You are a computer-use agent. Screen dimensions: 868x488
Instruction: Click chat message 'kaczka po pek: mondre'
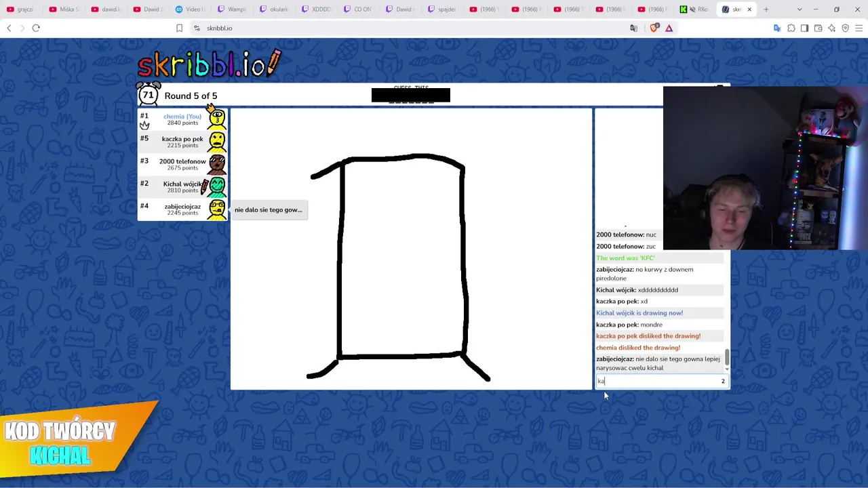[629, 325]
